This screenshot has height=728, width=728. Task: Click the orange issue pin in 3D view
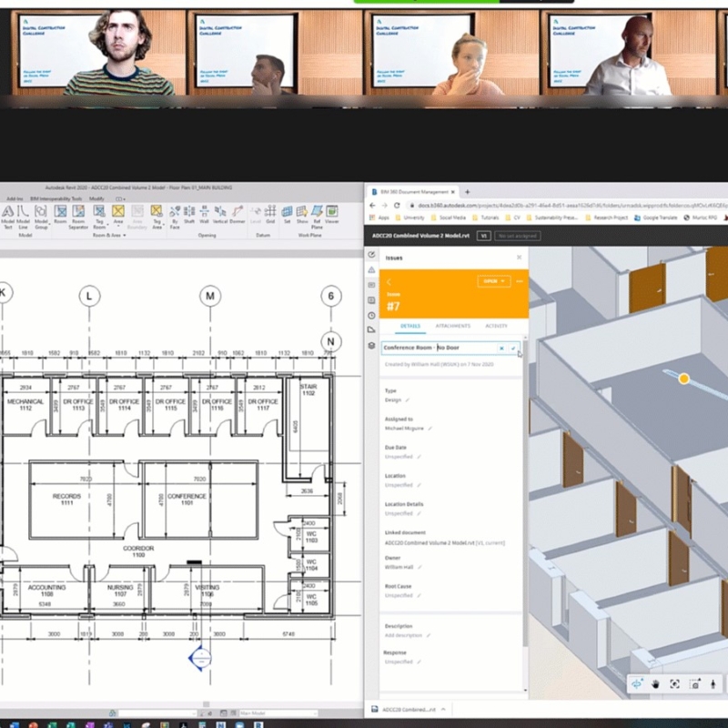click(x=684, y=379)
